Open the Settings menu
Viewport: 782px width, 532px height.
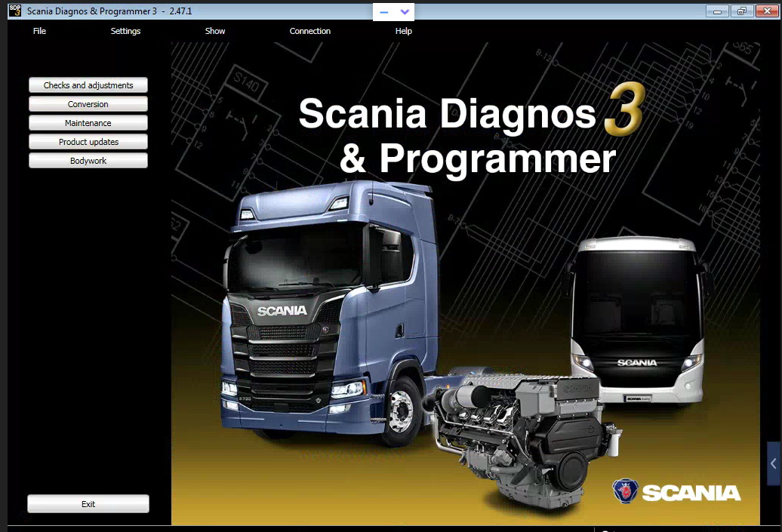(125, 31)
